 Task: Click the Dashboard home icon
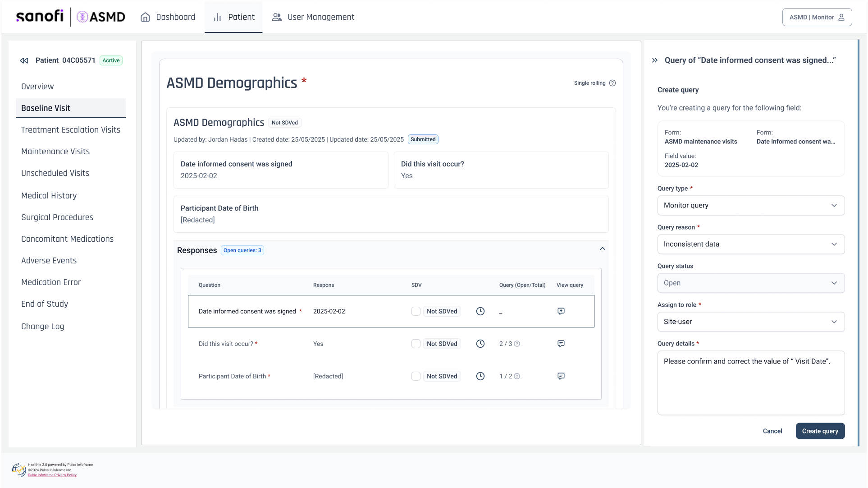coord(145,17)
